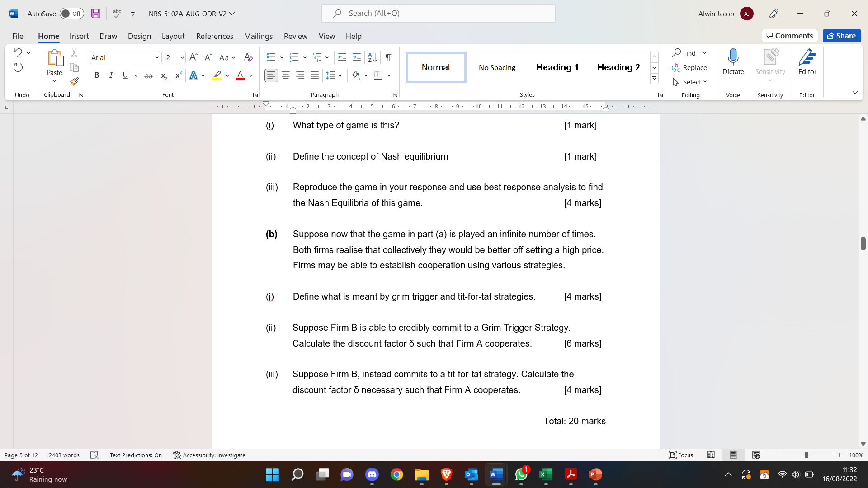Screen dimensions: 868x488
Task: Switch AutoSave off toggle
Action: (71, 14)
